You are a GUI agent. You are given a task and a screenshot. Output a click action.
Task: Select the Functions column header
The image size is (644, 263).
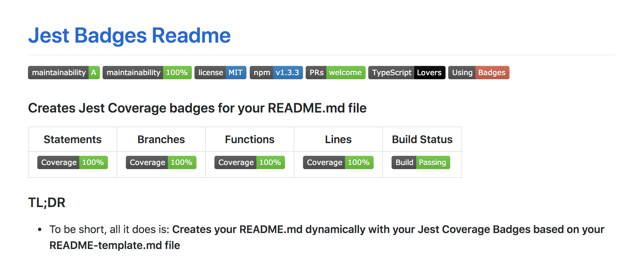coord(250,139)
